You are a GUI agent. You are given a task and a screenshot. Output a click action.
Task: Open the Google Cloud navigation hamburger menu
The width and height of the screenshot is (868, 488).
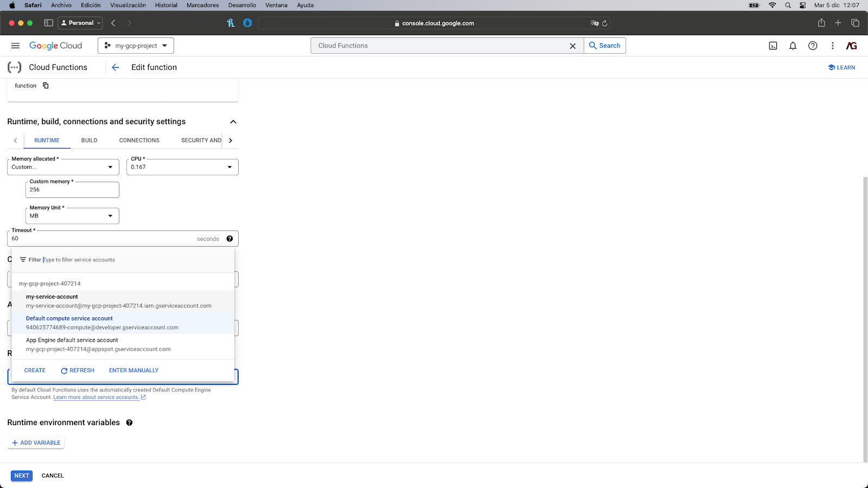click(15, 46)
